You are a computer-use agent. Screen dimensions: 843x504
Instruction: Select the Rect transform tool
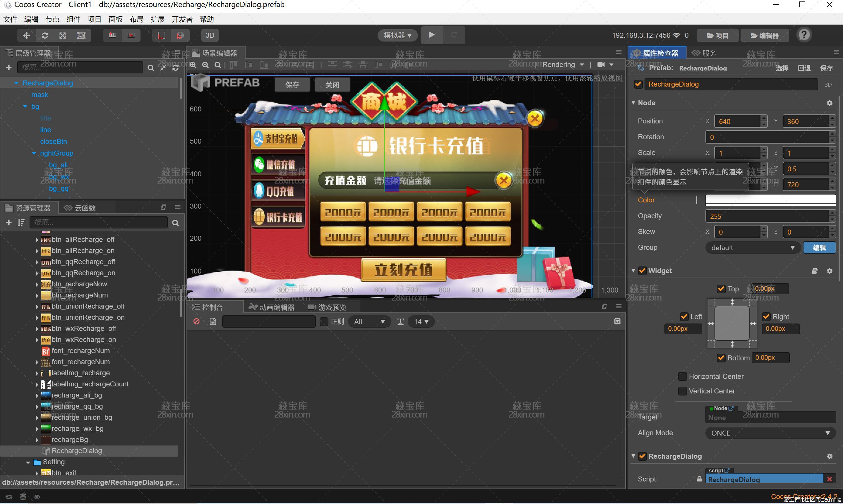click(82, 35)
